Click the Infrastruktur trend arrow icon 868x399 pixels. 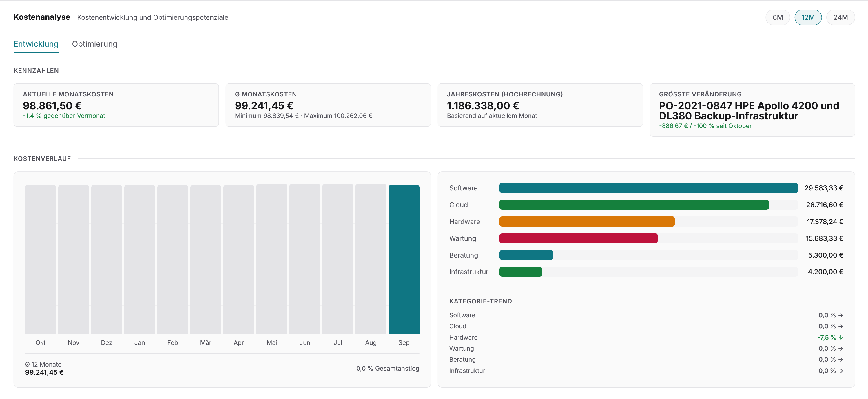841,371
